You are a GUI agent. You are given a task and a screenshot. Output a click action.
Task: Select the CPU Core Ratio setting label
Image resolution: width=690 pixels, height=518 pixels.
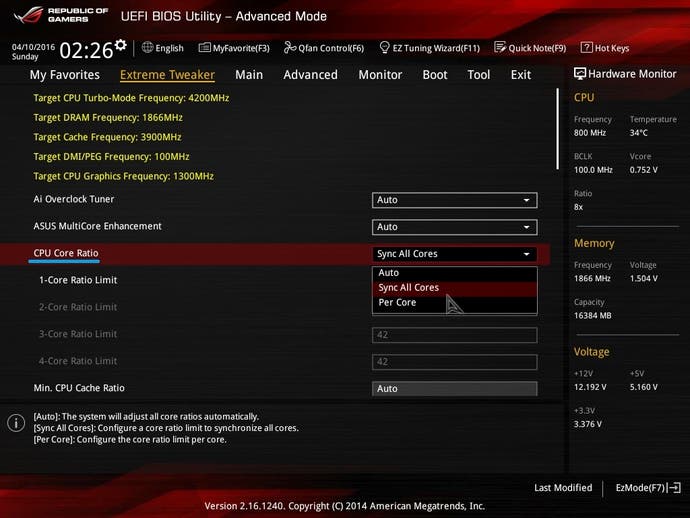point(66,253)
